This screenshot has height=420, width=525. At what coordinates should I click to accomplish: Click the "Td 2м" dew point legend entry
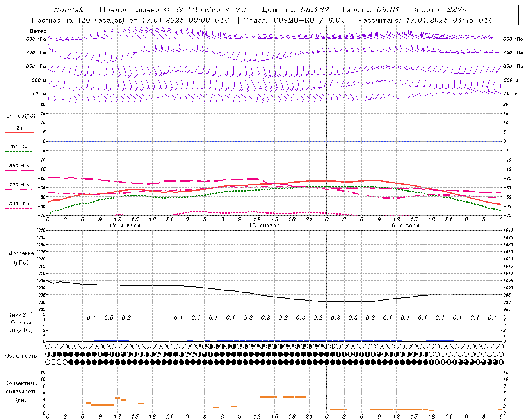pos(19,147)
